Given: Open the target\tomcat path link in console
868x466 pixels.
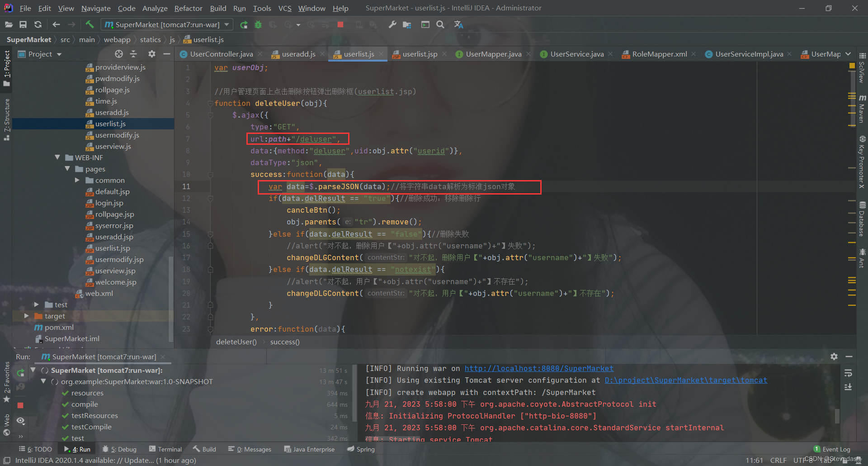Looking at the screenshot, I should coord(686,380).
